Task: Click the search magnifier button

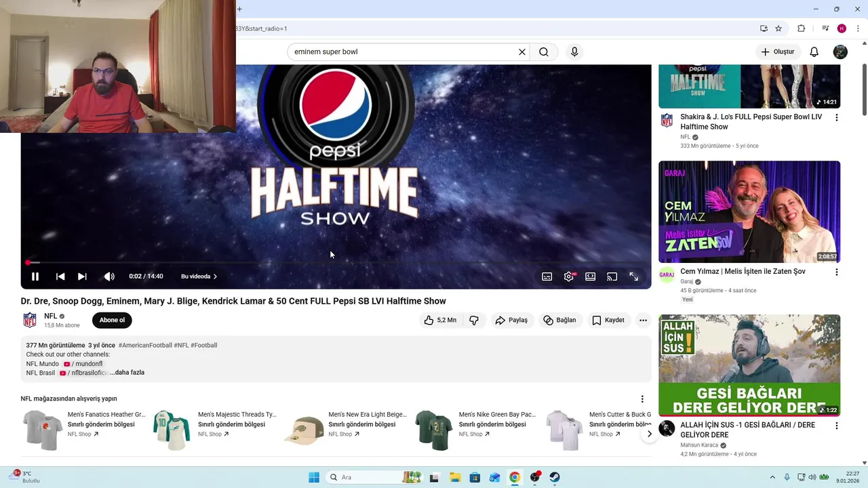Action: (544, 52)
